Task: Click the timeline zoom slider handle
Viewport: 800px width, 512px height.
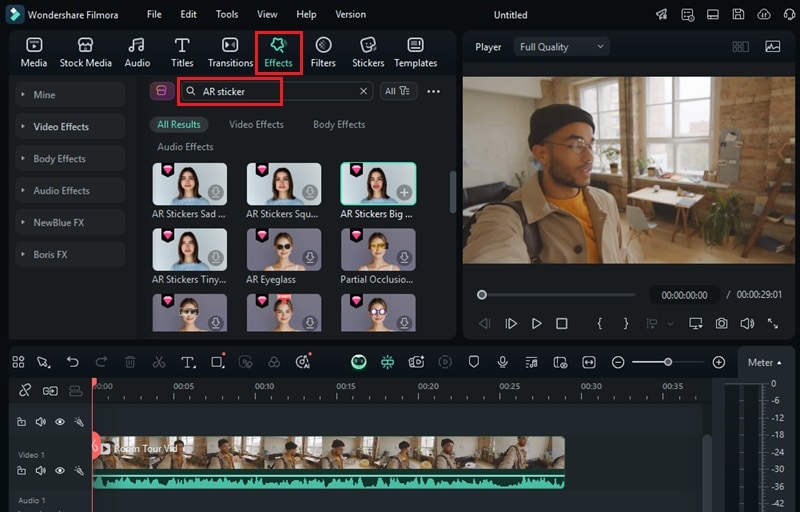Action: (667, 362)
